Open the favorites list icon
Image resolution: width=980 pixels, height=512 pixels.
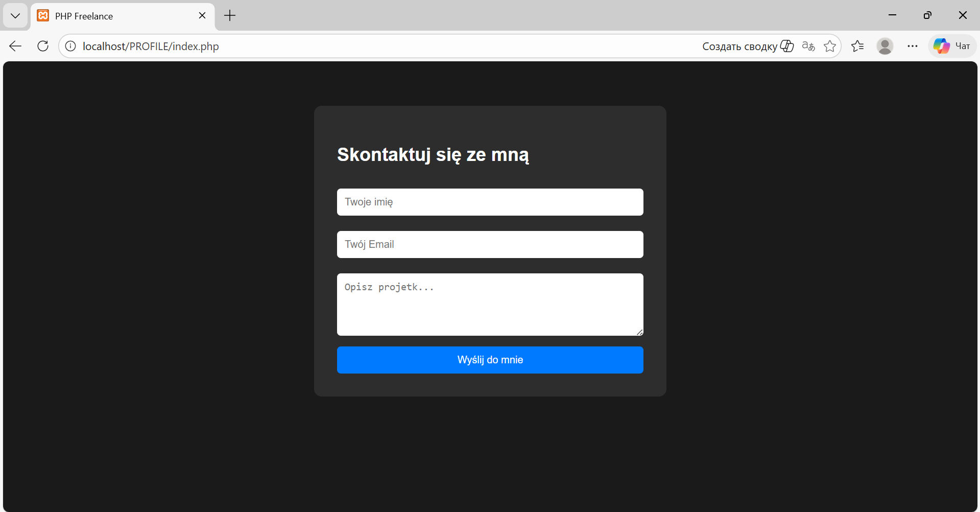(857, 46)
